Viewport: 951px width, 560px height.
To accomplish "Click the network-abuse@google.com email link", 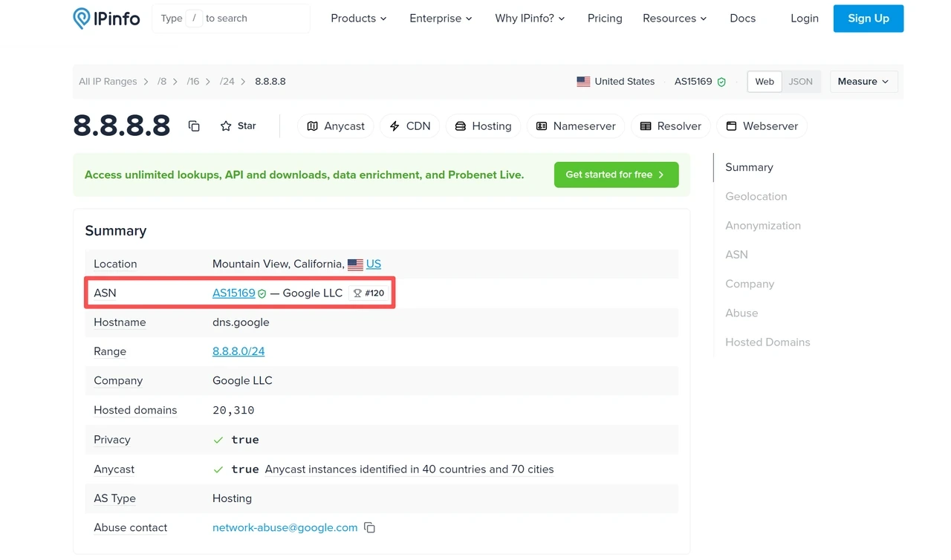I will pos(285,528).
